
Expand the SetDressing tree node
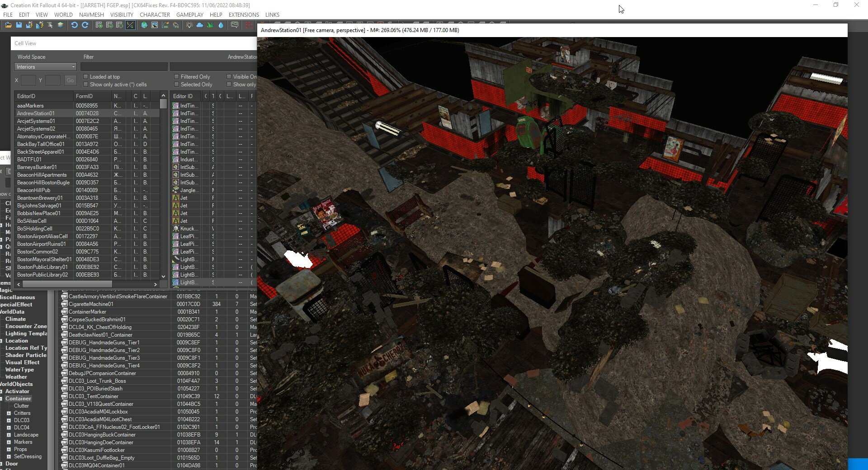(9, 456)
